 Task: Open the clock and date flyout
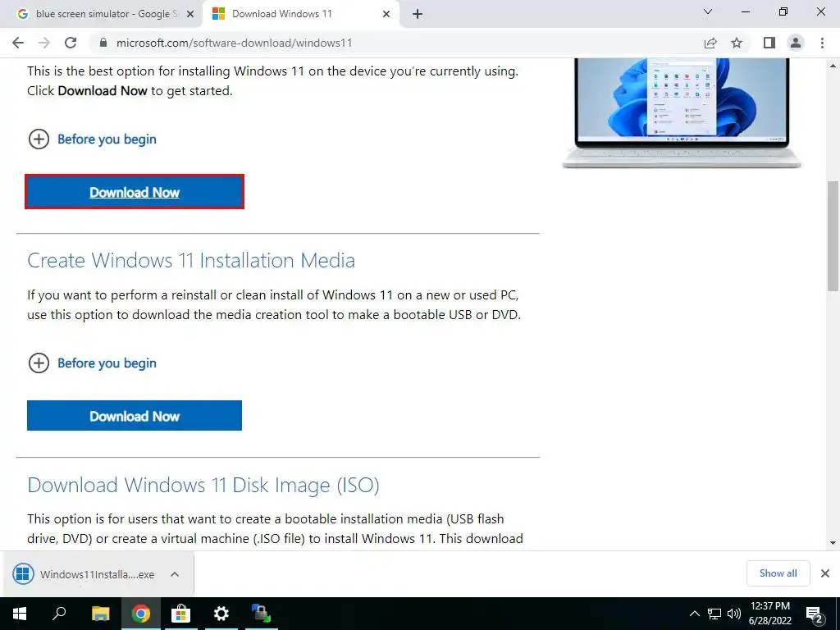point(769,614)
